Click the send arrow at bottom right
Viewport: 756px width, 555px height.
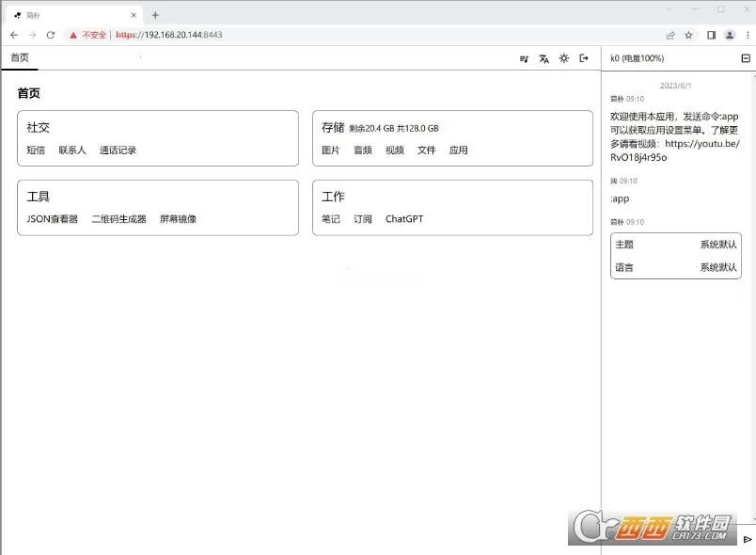[747, 540]
